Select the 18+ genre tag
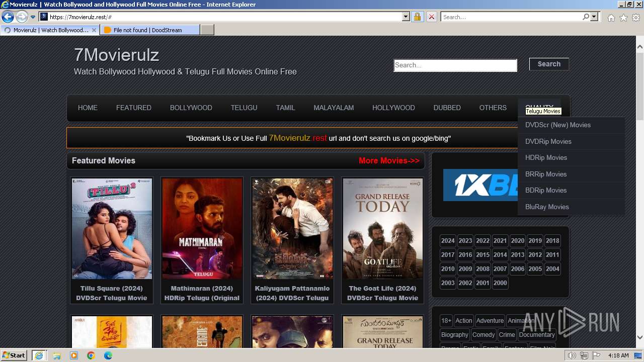The image size is (644, 362). [x=446, y=321]
